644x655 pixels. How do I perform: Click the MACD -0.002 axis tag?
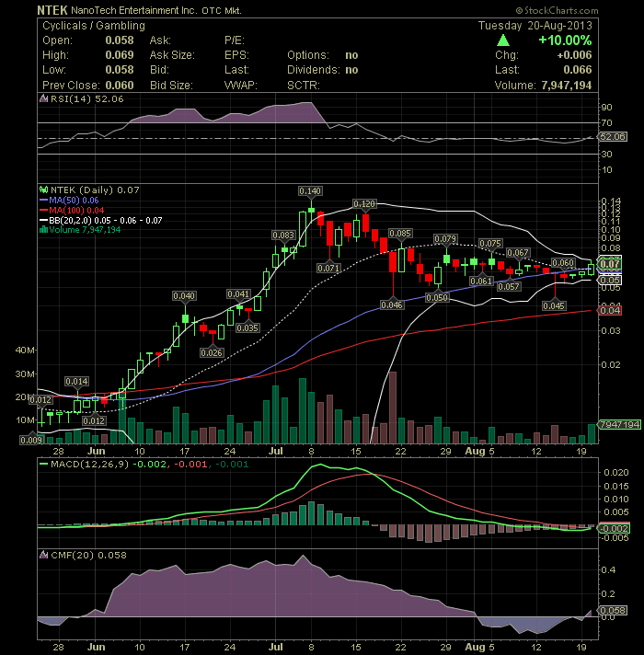pos(614,528)
